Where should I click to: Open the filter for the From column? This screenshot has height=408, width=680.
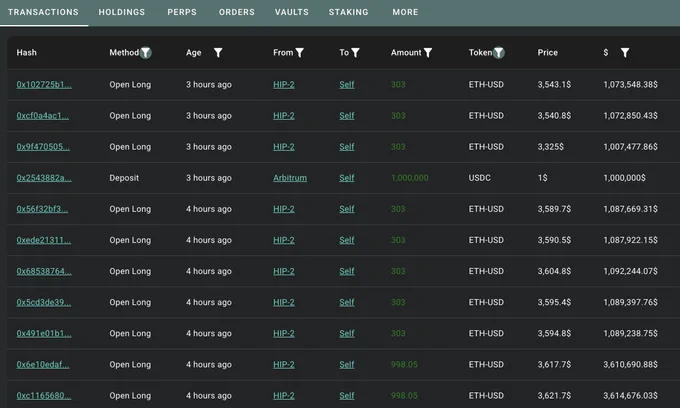300,53
